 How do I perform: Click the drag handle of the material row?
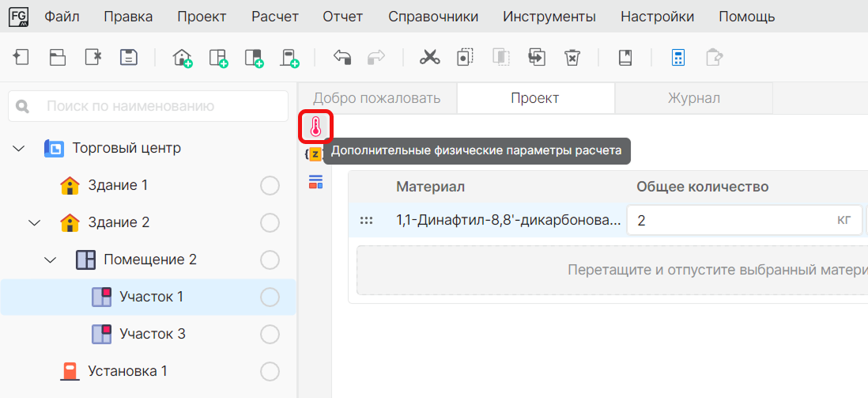[x=366, y=221]
